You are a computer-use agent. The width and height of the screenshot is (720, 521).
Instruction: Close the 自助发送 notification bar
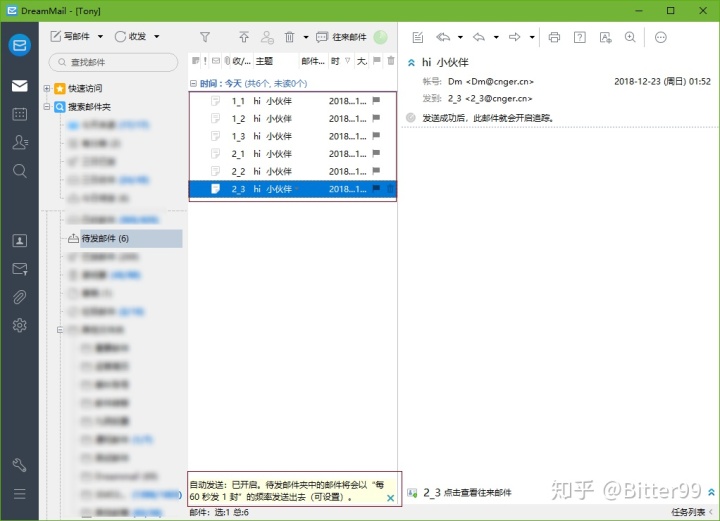point(390,498)
